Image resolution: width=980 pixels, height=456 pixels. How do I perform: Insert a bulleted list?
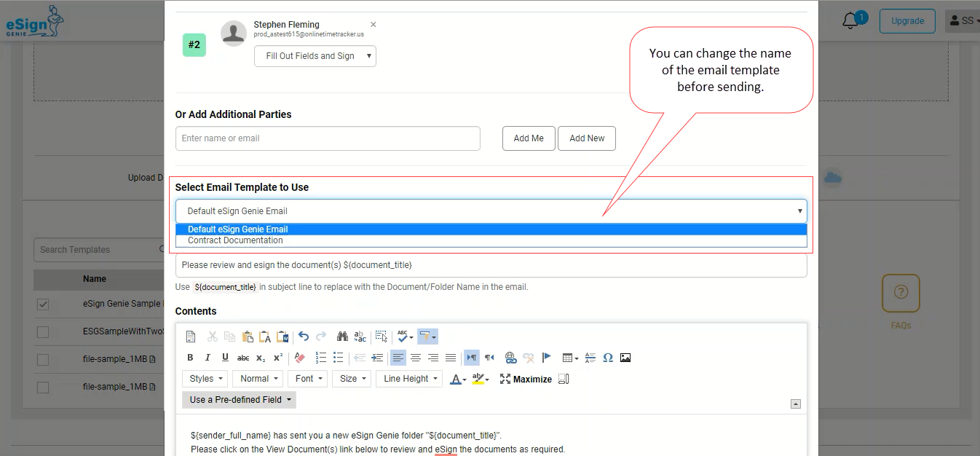(x=338, y=358)
